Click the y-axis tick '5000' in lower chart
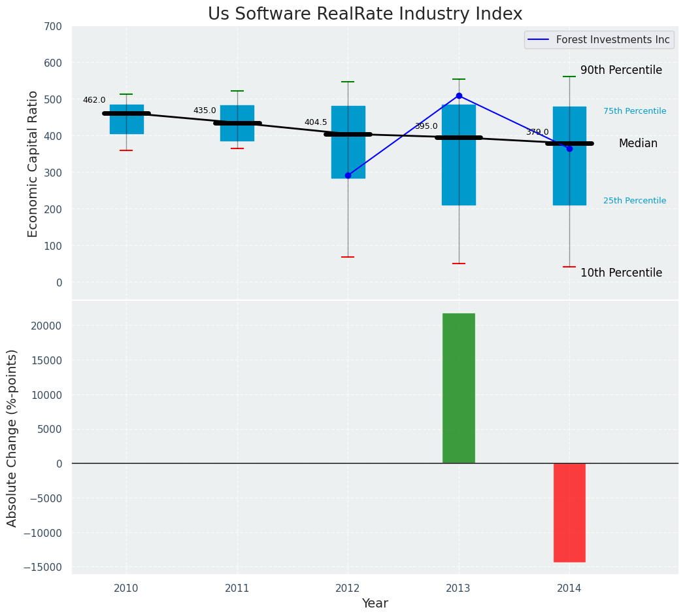The height and width of the screenshot is (616, 685). pos(50,430)
